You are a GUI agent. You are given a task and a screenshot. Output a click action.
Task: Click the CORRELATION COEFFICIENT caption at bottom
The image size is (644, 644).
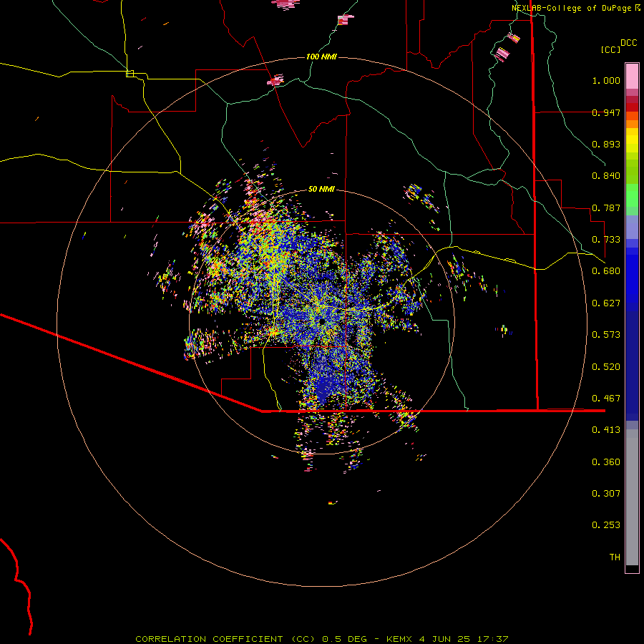click(321, 639)
